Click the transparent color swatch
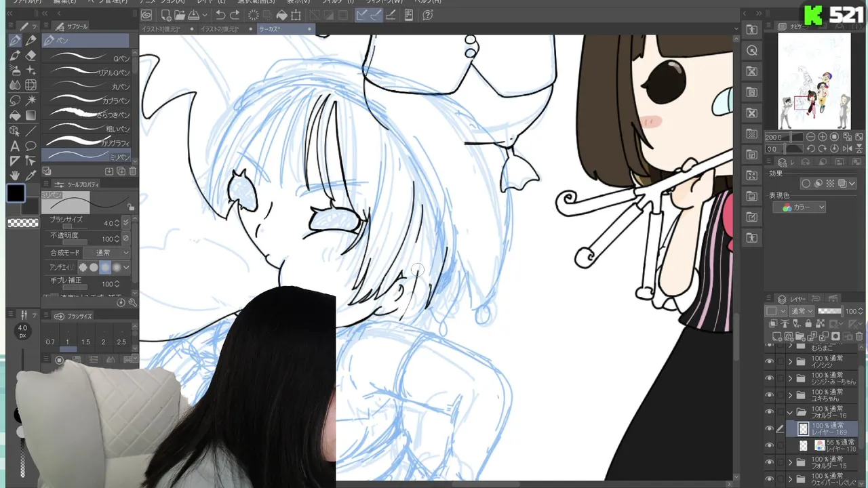Viewport: 868px width, 488px height. pos(22,222)
